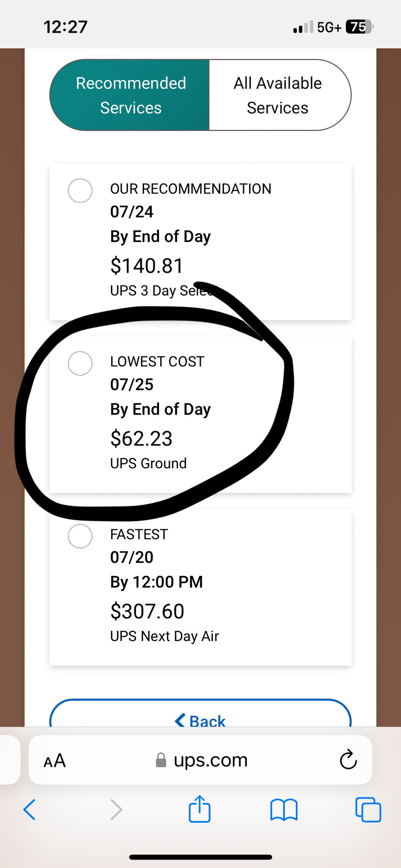Tap Safari's forward arrow icon
The height and width of the screenshot is (868, 401).
116,810
